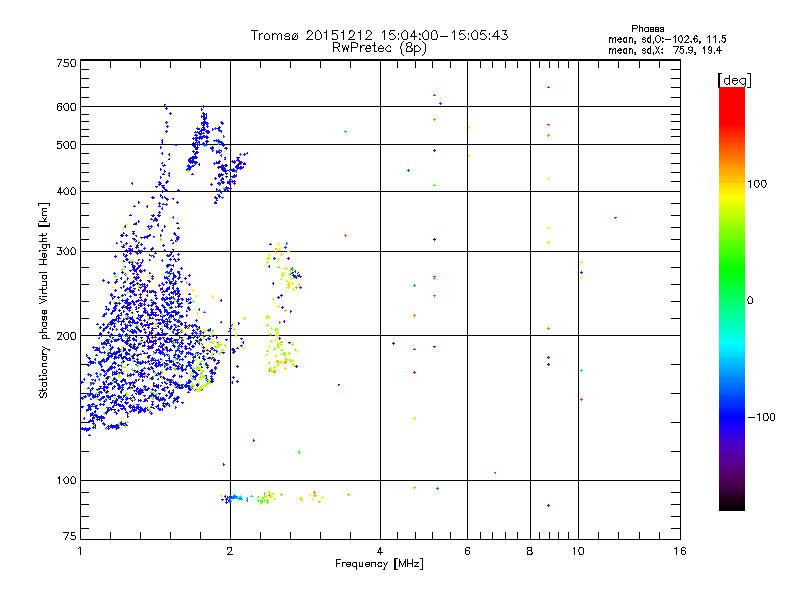
Task: Click the 'mean, sd,X: 75.9, 19.4' statistic
Action: (665, 50)
